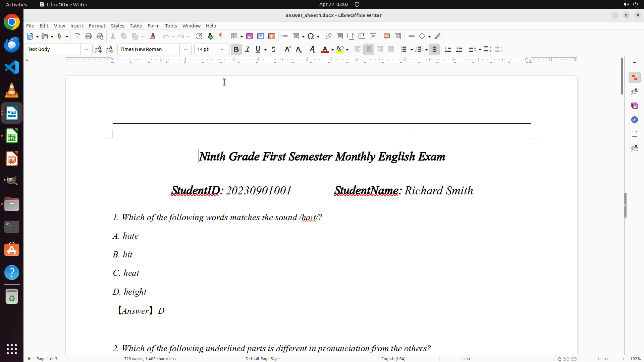Click the Print document icon
This screenshot has height=362, width=644.
[x=89, y=36]
